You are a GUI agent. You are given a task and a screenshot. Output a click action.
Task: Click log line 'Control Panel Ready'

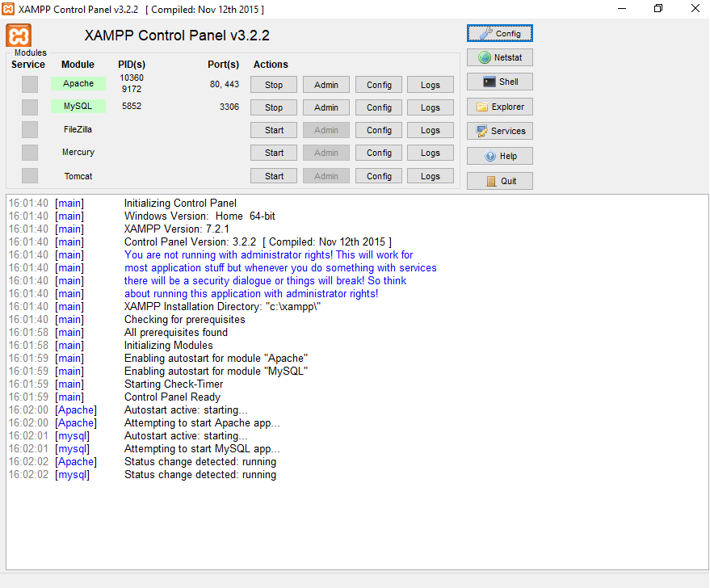click(x=172, y=397)
